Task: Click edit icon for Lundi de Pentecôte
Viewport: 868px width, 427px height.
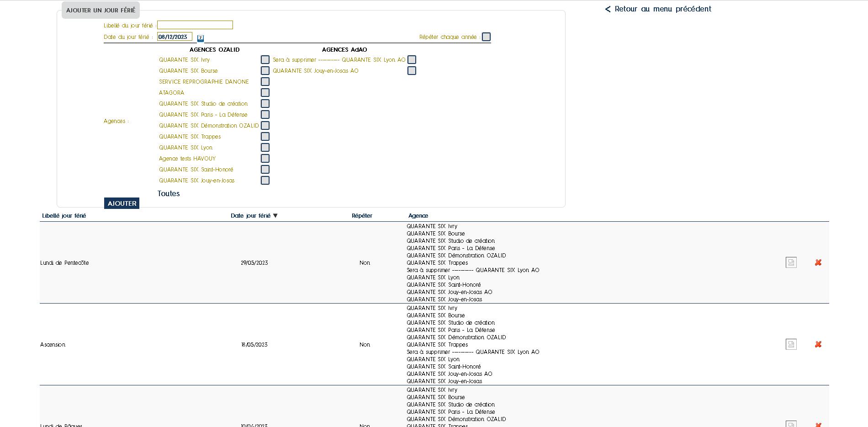Action: (x=791, y=262)
